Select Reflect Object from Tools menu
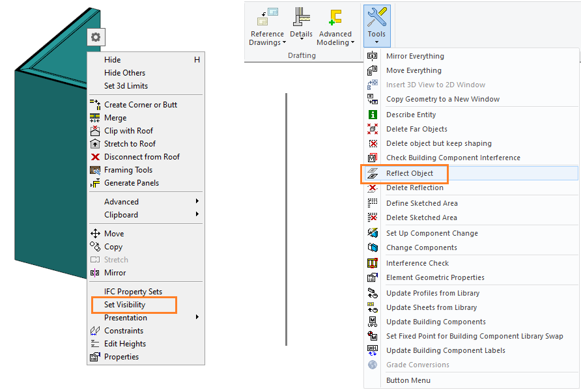This screenshot has width=581, height=392. [409, 173]
